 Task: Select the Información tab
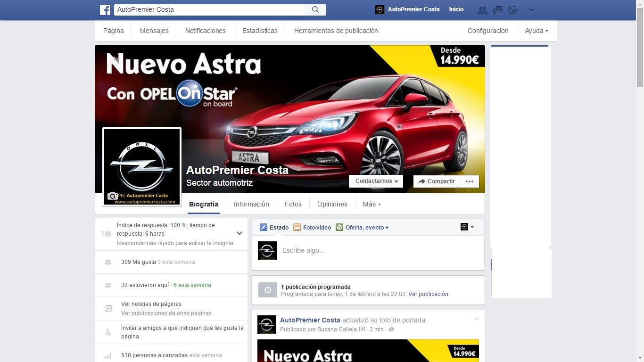[x=251, y=204]
